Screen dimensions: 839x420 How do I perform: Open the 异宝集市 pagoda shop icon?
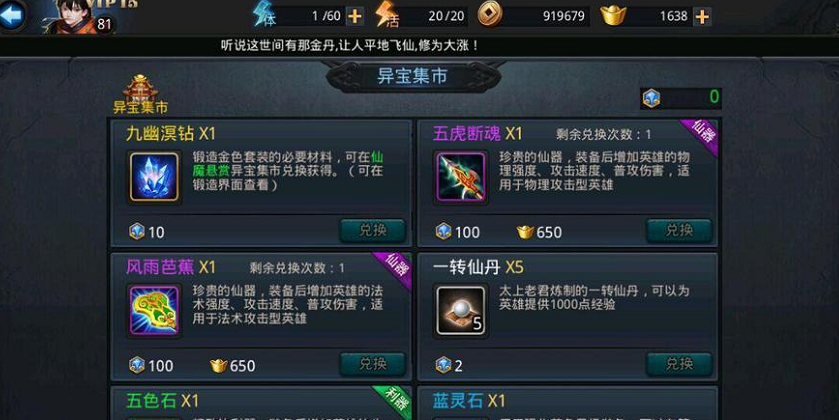pyautogui.click(x=140, y=94)
